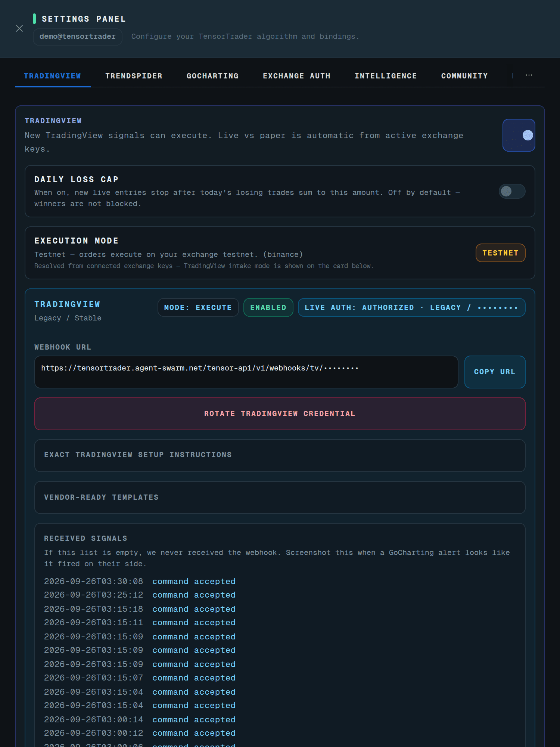Click the Legacy / Stable subtitle
Image resolution: width=560 pixels, height=747 pixels.
pos(68,318)
